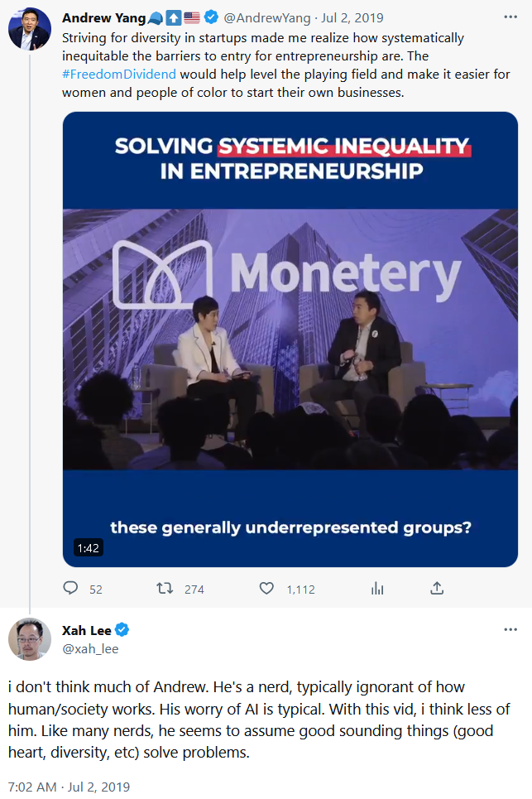
Task: Play the Monetery interview video
Action: tap(290, 339)
